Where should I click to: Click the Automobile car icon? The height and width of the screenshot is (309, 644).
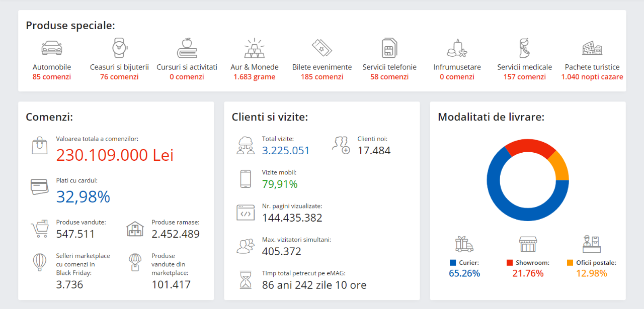point(52,48)
